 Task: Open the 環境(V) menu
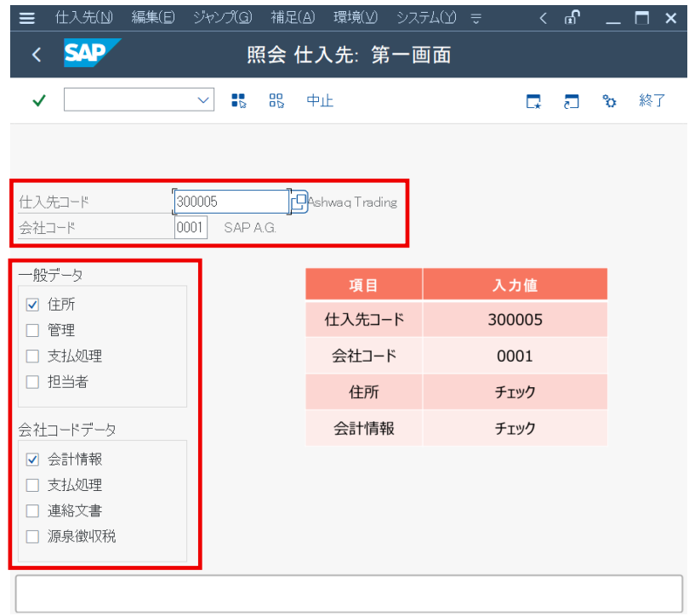[x=356, y=18]
